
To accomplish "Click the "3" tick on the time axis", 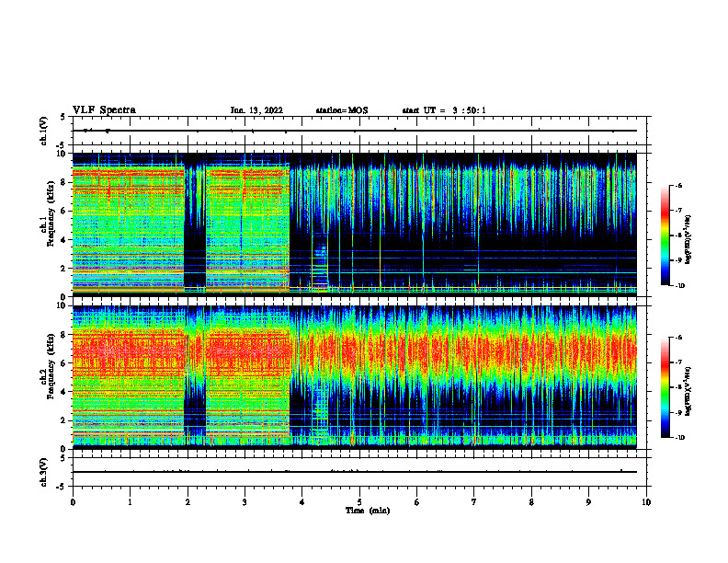I will click(245, 502).
